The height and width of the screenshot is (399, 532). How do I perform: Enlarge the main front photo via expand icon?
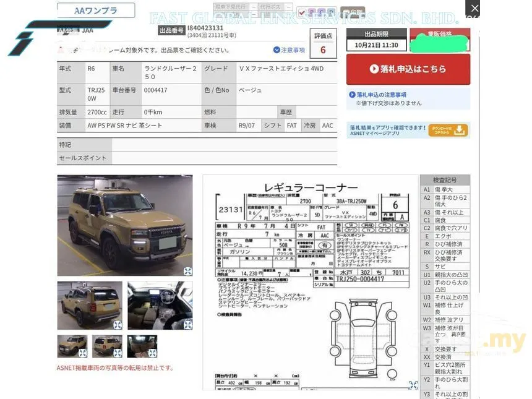pyautogui.click(x=187, y=271)
